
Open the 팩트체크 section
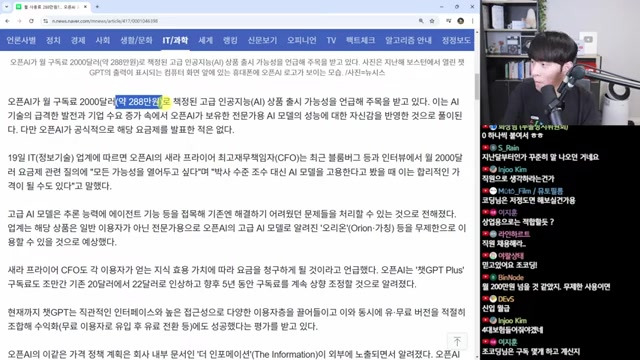360,40
